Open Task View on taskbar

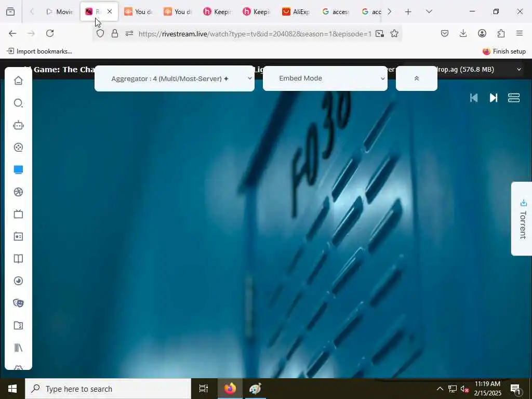(204, 389)
